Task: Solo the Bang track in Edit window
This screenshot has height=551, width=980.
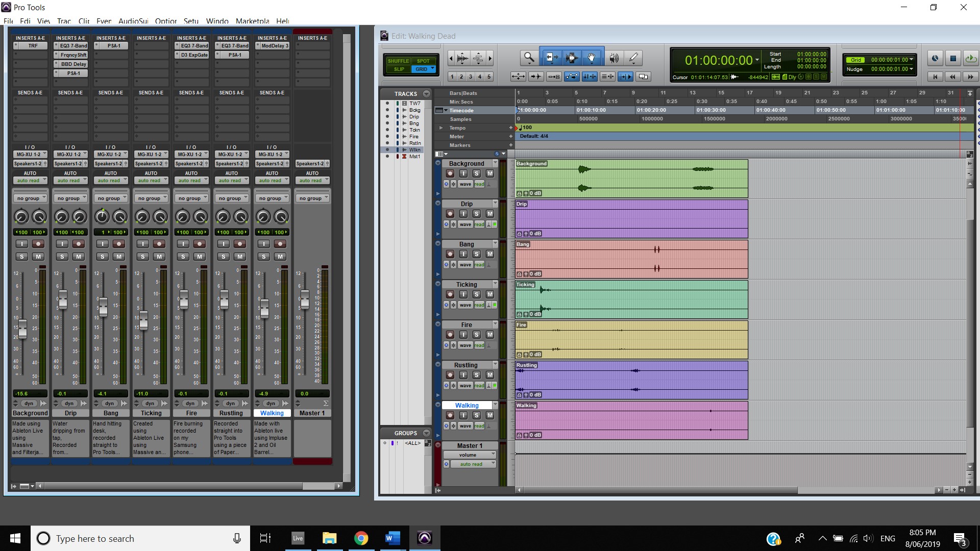Action: point(477,254)
